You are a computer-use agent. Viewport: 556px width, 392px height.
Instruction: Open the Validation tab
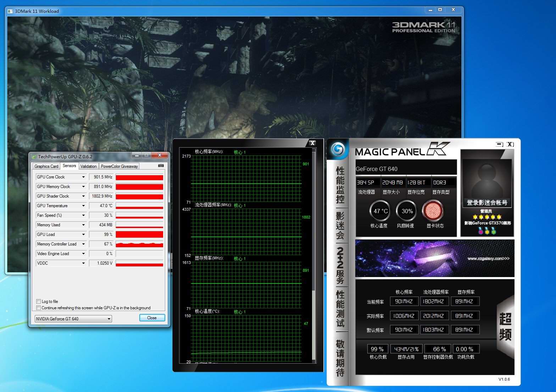[x=88, y=166]
